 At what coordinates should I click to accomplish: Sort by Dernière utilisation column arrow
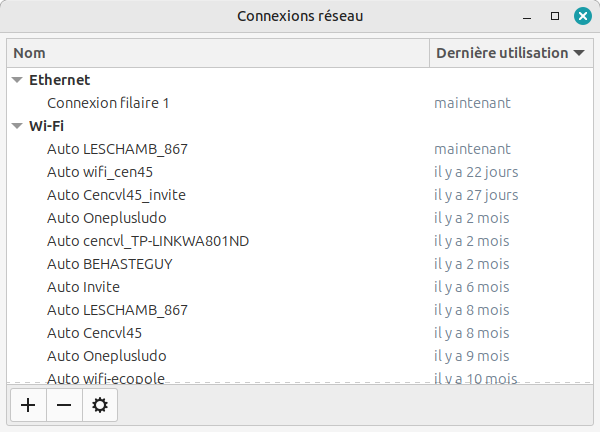pos(579,53)
